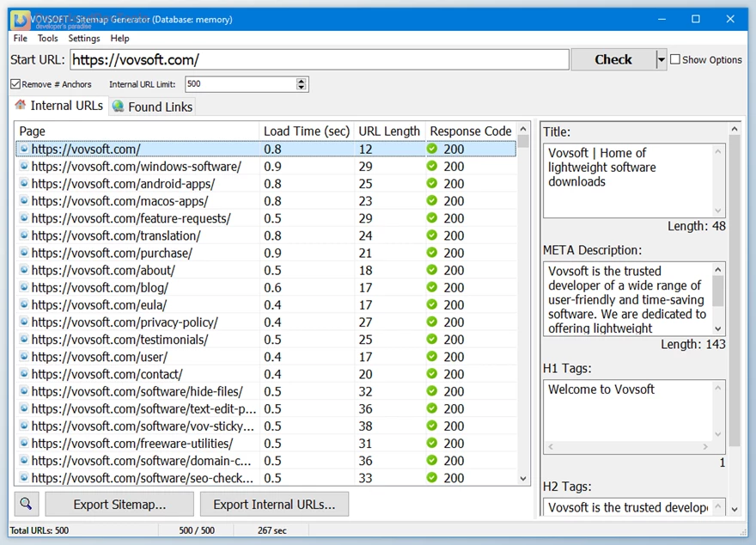Image resolution: width=756 pixels, height=545 pixels.
Task: Click Total URLs: 500 in status bar
Action: click(39, 530)
